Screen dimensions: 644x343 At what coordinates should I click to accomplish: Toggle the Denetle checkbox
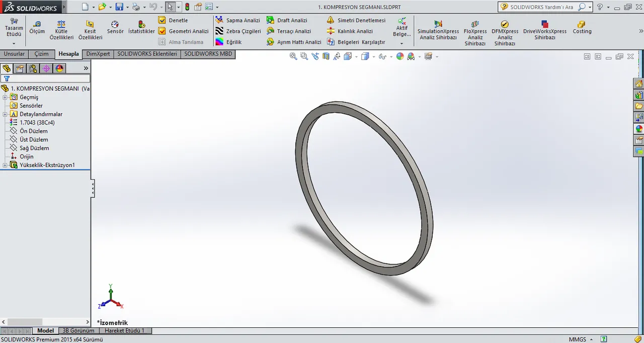click(162, 20)
